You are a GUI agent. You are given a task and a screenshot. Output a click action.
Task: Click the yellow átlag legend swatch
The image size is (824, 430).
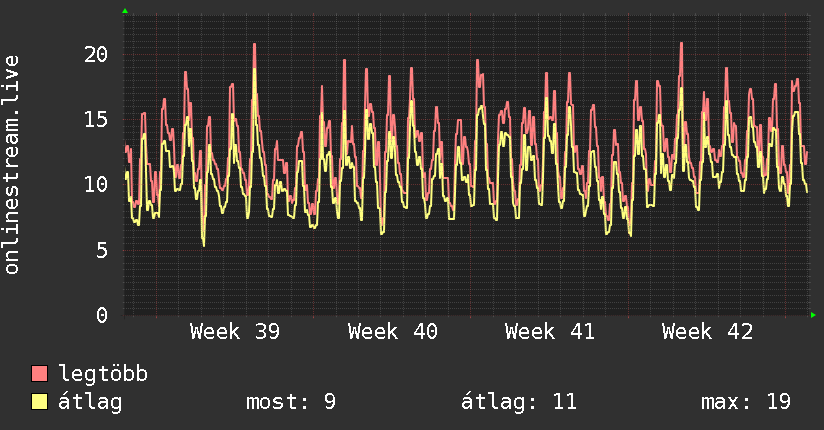pos(39,402)
